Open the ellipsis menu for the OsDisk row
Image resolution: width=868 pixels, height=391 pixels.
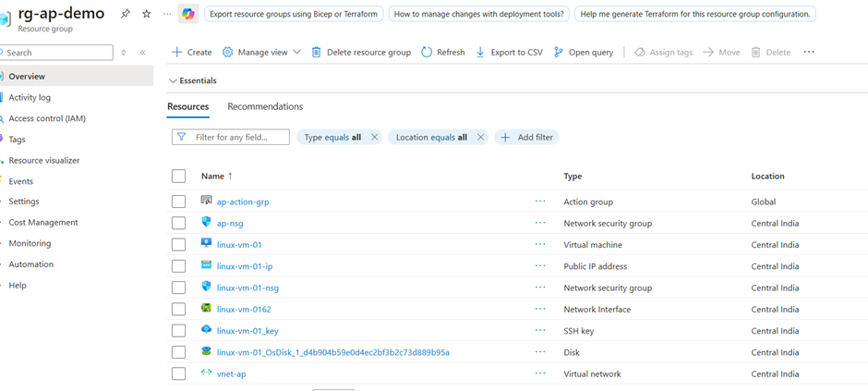(x=540, y=352)
